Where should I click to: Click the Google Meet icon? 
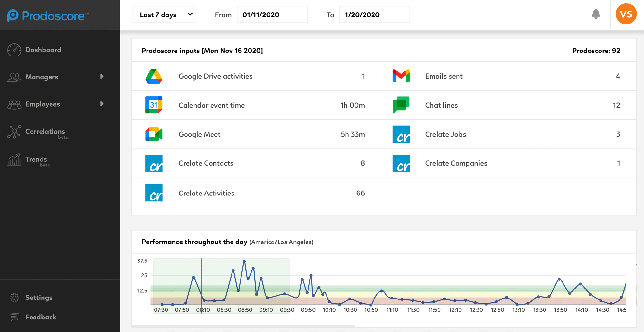154,134
